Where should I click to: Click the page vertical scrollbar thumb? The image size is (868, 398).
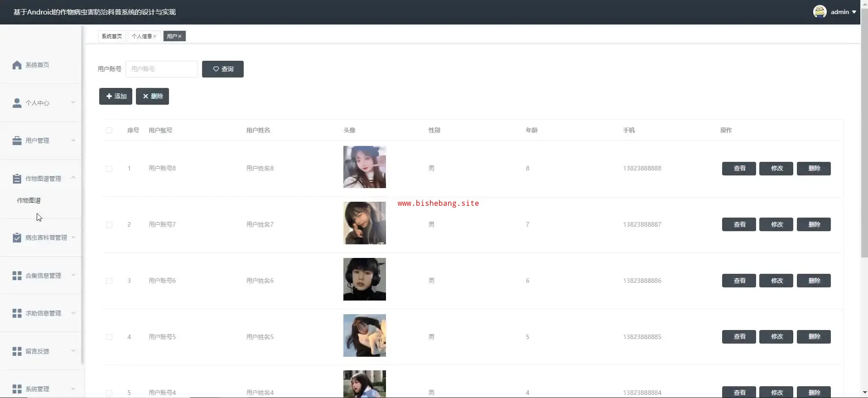(864, 133)
